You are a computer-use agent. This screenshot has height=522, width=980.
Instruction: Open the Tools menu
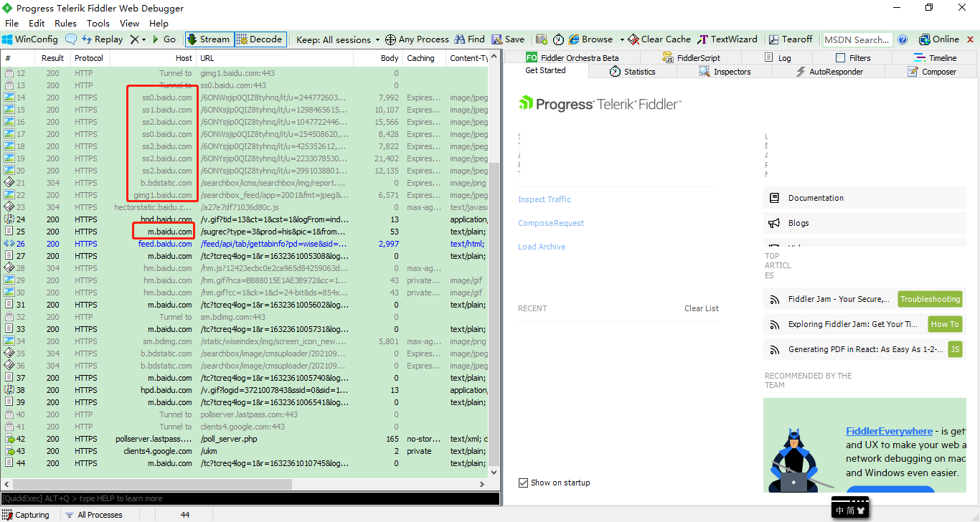(98, 24)
